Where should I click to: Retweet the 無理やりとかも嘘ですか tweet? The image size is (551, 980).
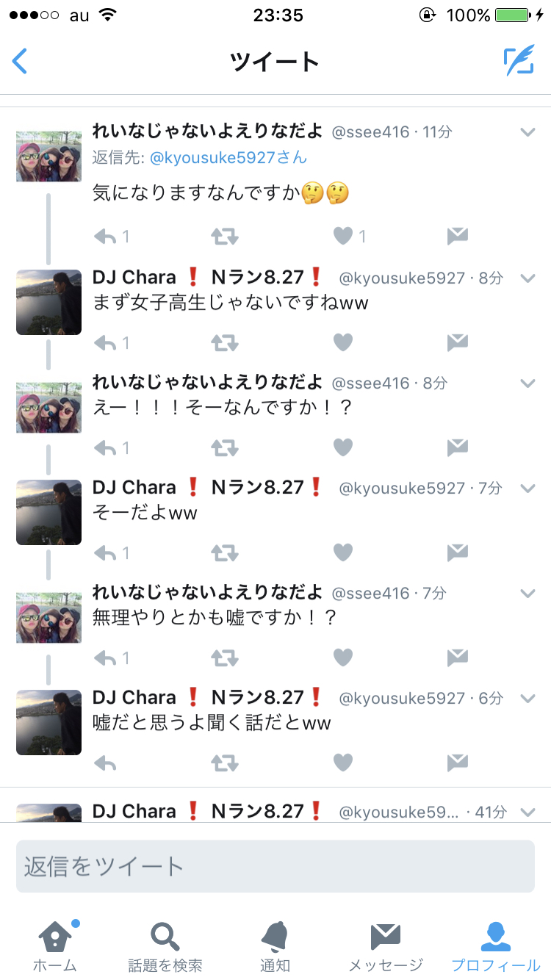click(x=224, y=657)
